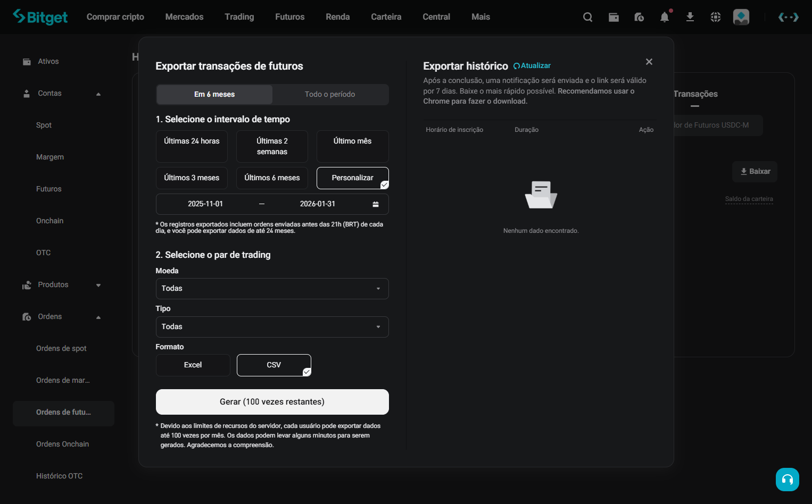Go to Futuros account in sidebar
This screenshot has width=812, height=504.
coord(49,189)
